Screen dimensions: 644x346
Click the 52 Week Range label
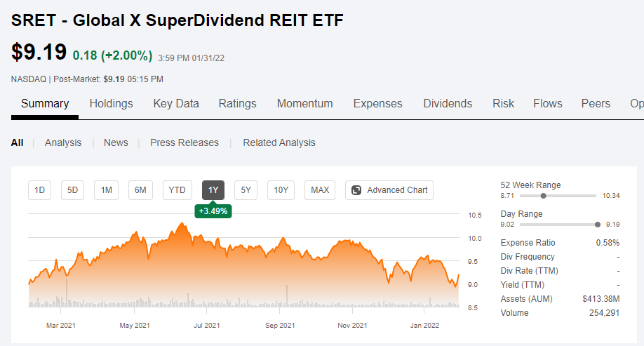pos(530,185)
